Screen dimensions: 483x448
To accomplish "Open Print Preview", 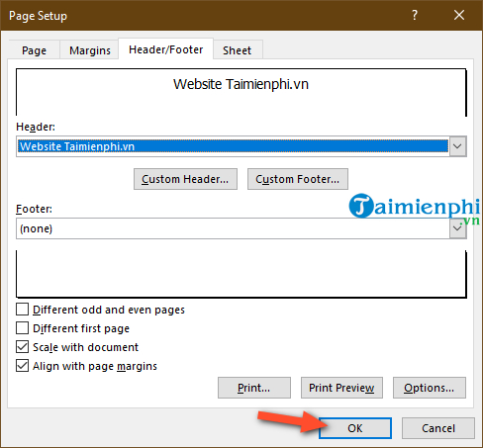I will click(x=341, y=388).
